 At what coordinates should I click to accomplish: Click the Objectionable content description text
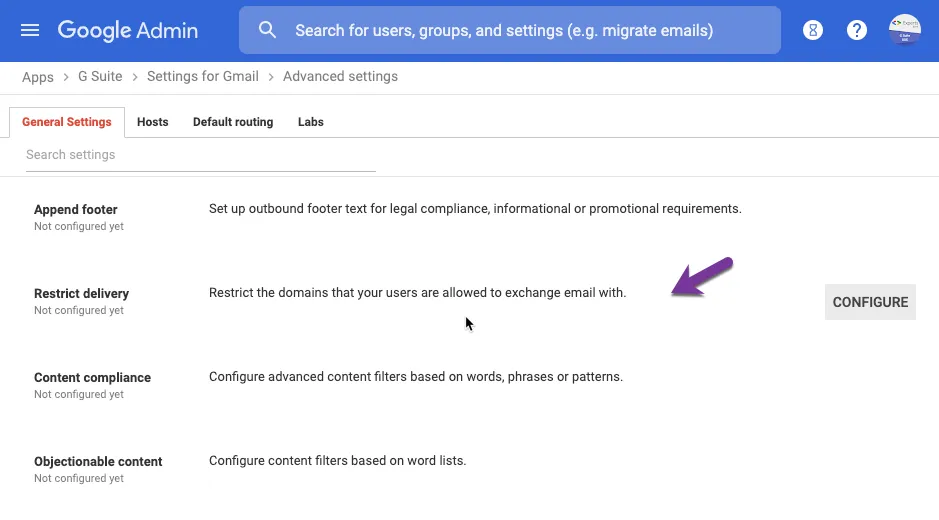pyautogui.click(x=337, y=460)
